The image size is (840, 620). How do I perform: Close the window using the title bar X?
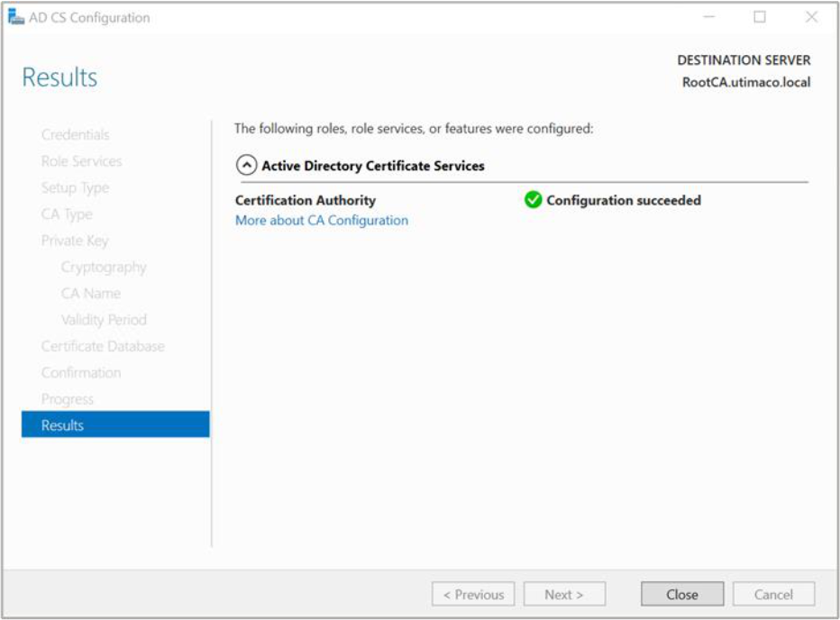click(x=810, y=17)
